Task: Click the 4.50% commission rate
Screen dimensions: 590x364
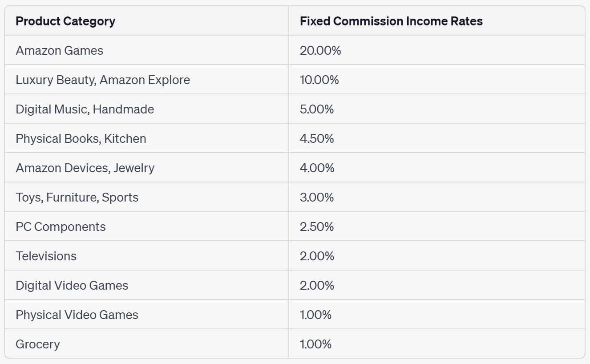Action: coord(317,138)
